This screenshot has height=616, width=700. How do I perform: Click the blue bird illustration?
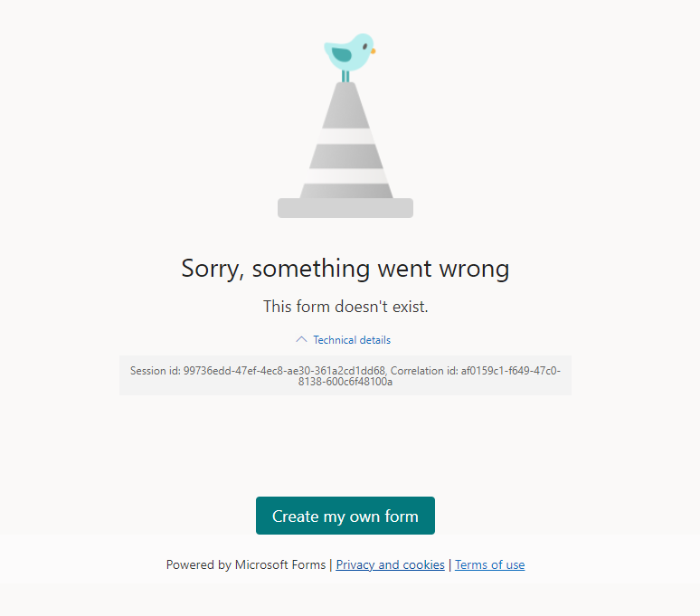pos(350,52)
